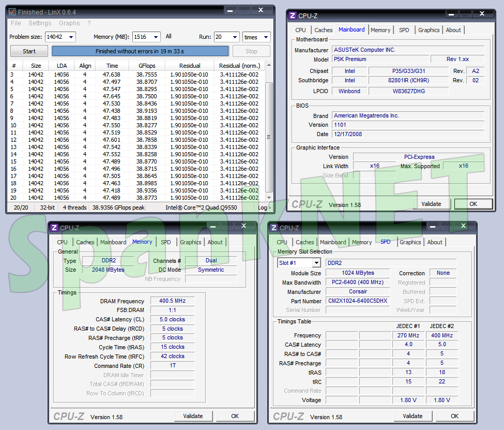Click the Residual (norm.) column header
This screenshot has height=430, width=504.
point(239,66)
